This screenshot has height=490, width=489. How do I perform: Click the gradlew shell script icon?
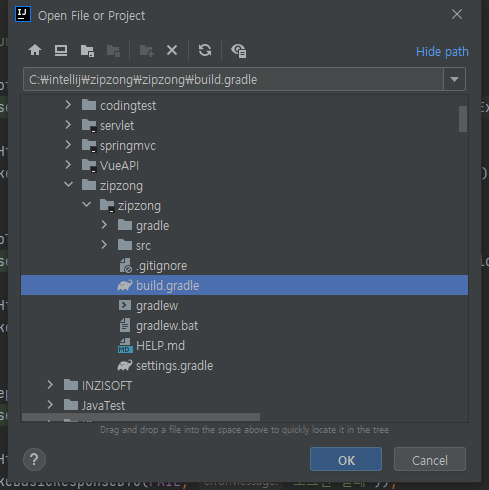tap(125, 305)
